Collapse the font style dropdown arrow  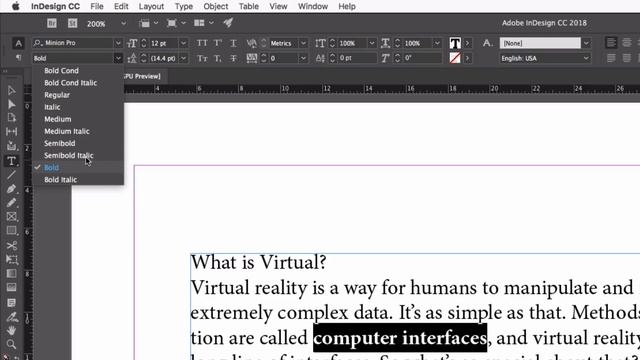pyautogui.click(x=118, y=58)
